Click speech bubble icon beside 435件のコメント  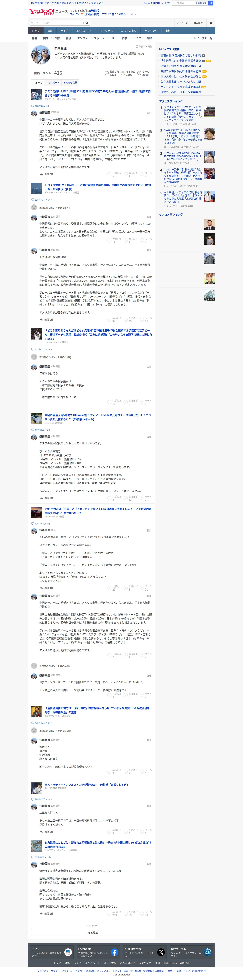pos(32,723)
